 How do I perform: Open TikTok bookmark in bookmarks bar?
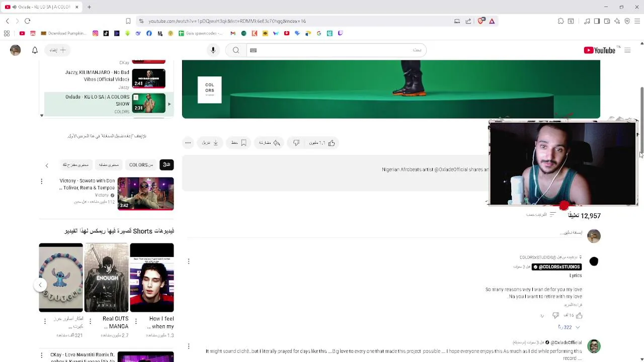(106, 33)
